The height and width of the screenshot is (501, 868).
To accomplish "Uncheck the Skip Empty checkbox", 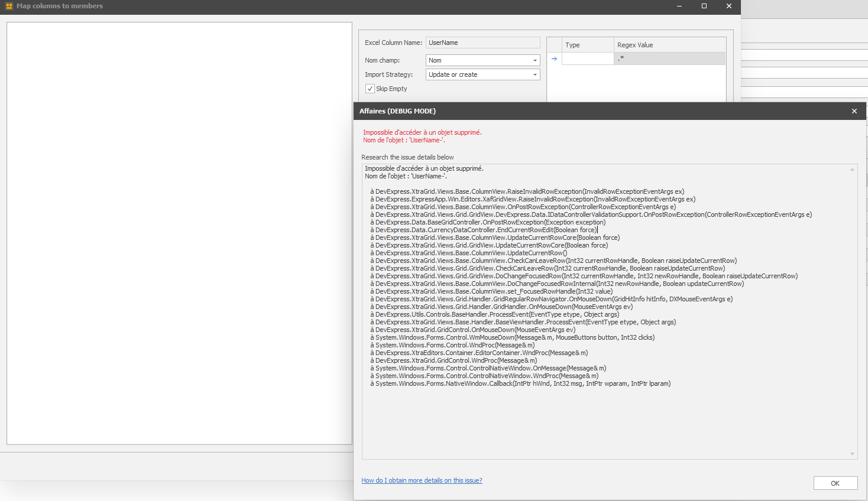I will (x=370, y=88).
